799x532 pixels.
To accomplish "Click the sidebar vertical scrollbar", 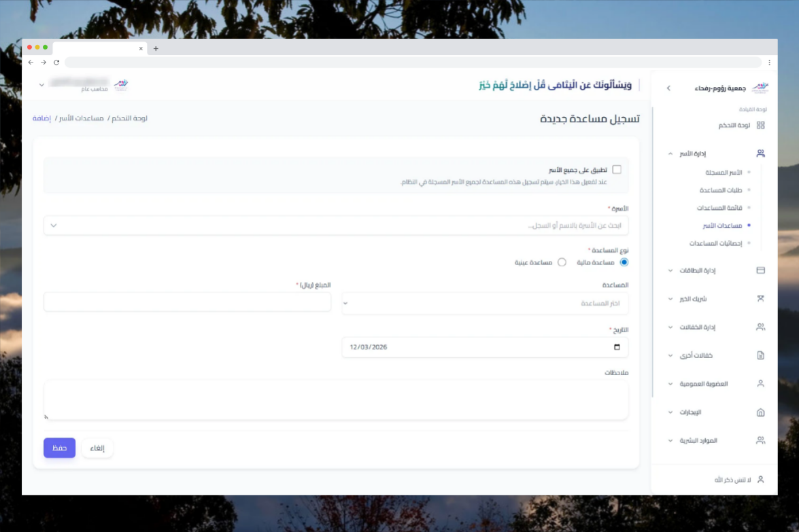I will pyautogui.click(x=652, y=252).
